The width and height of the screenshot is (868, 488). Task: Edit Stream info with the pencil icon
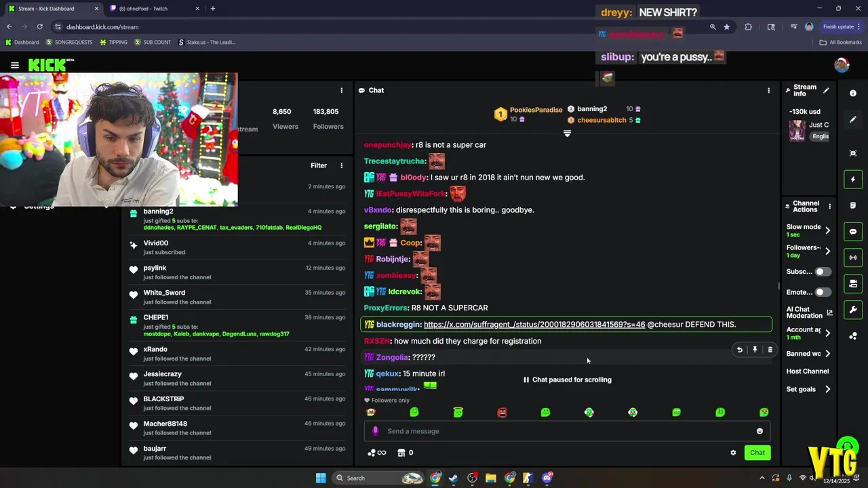tap(826, 90)
